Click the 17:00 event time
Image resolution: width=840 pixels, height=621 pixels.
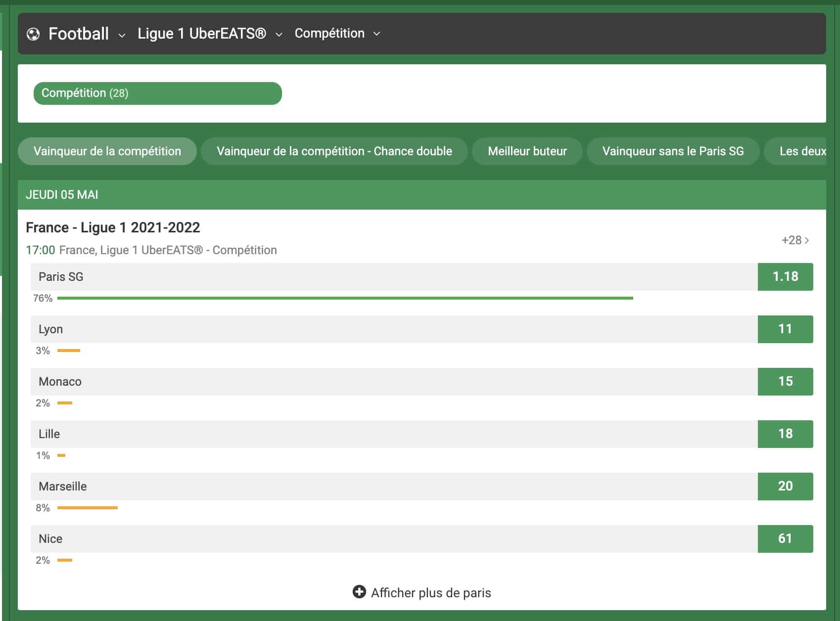(40, 250)
